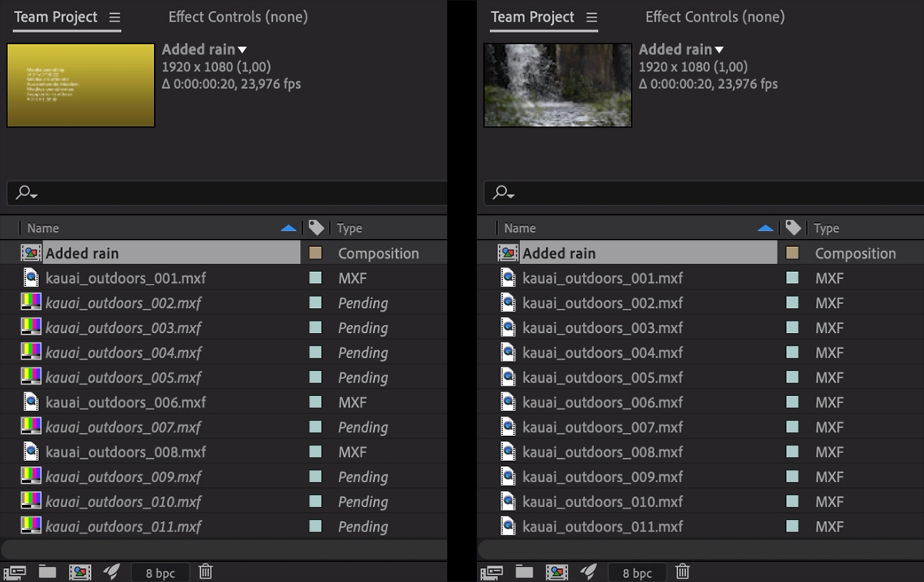Open project settings rocket icon in waterfall-thumbnail panel

[588, 572]
